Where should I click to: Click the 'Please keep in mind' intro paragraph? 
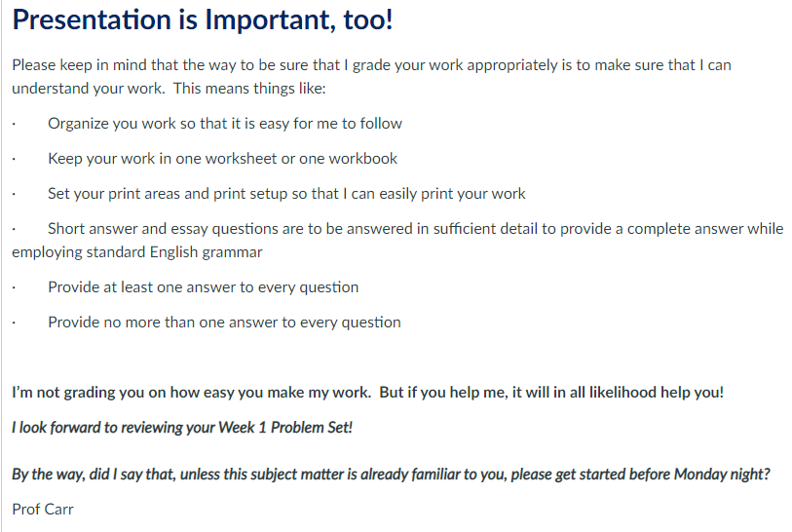(372, 77)
